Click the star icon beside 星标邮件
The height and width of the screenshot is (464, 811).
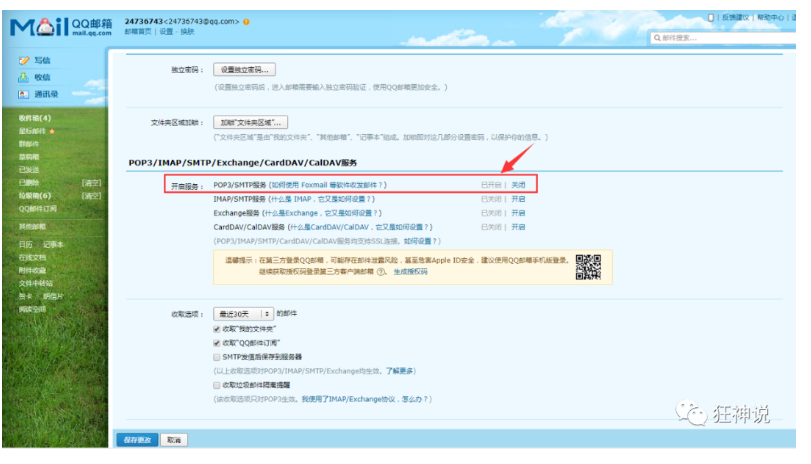[x=52, y=131]
